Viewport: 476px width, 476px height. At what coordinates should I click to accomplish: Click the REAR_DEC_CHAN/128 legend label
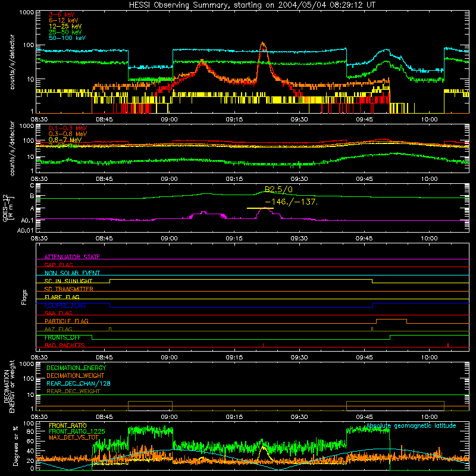[79, 383]
